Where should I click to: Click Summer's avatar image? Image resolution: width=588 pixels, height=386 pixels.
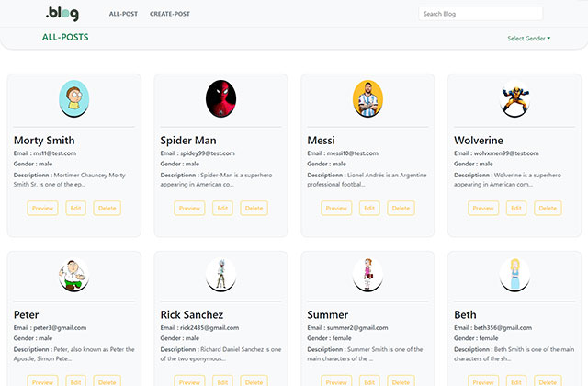tap(367, 275)
